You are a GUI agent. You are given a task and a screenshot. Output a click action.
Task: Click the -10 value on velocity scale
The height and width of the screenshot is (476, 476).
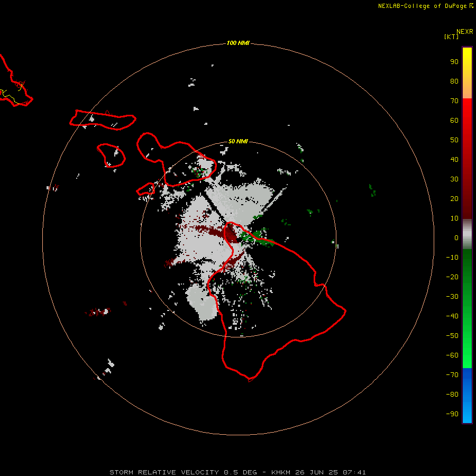coord(452,258)
